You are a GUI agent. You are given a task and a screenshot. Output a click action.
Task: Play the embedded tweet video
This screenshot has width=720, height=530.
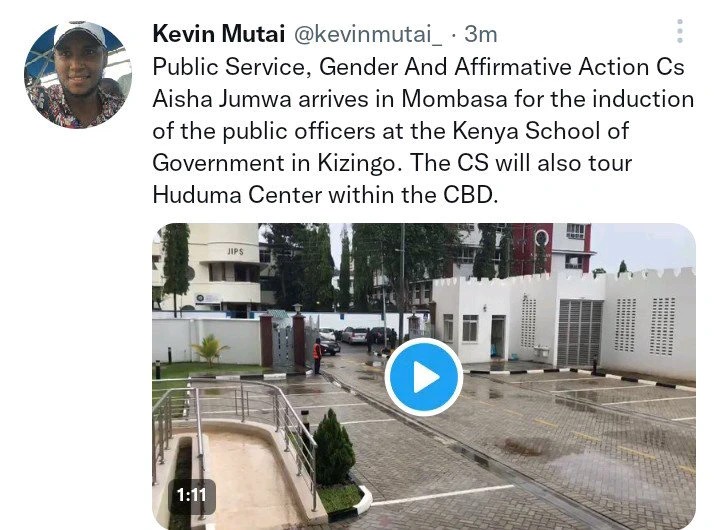[x=423, y=377]
